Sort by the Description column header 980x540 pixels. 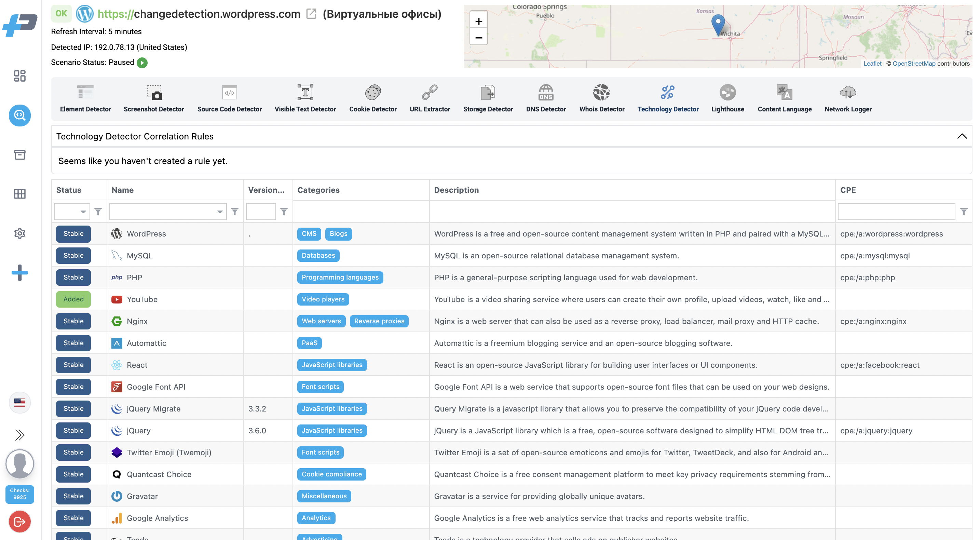pyautogui.click(x=457, y=190)
